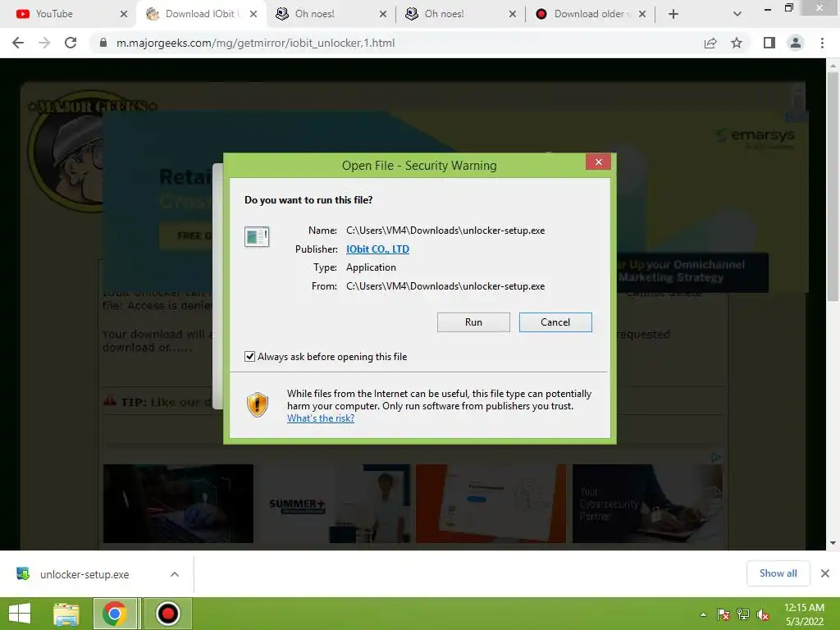Open the dark brain image ad thumbnail
This screenshot has height=630, width=840.
(x=178, y=504)
